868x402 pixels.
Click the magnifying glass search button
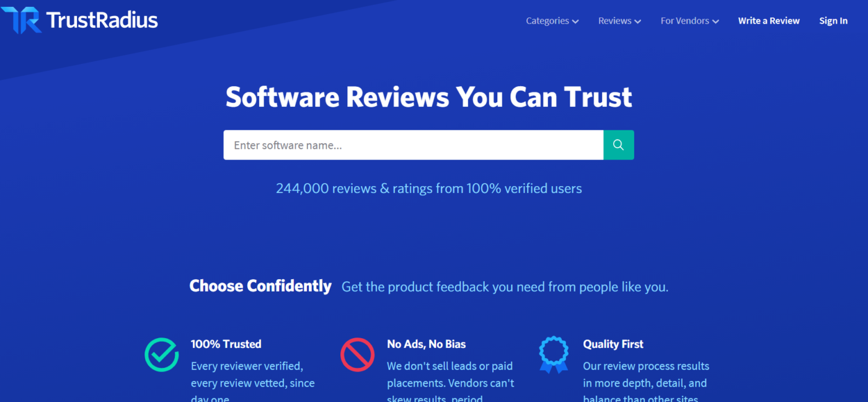tap(618, 145)
